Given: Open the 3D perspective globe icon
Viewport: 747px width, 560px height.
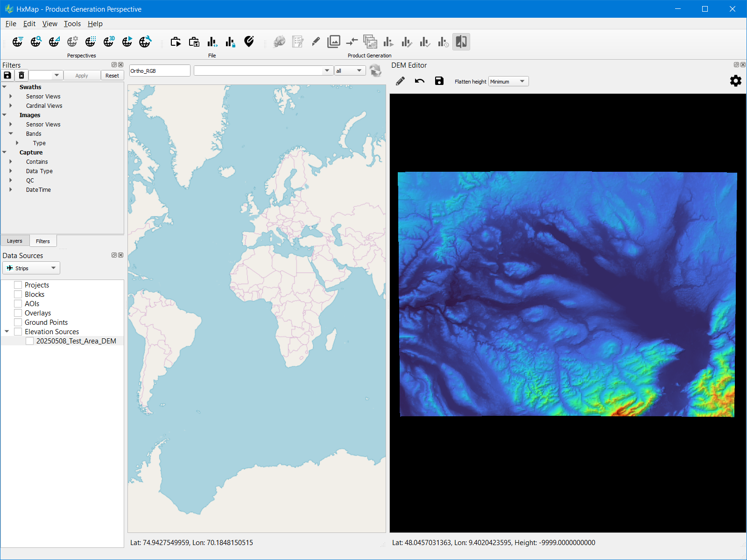Looking at the screenshot, I should click(x=109, y=42).
